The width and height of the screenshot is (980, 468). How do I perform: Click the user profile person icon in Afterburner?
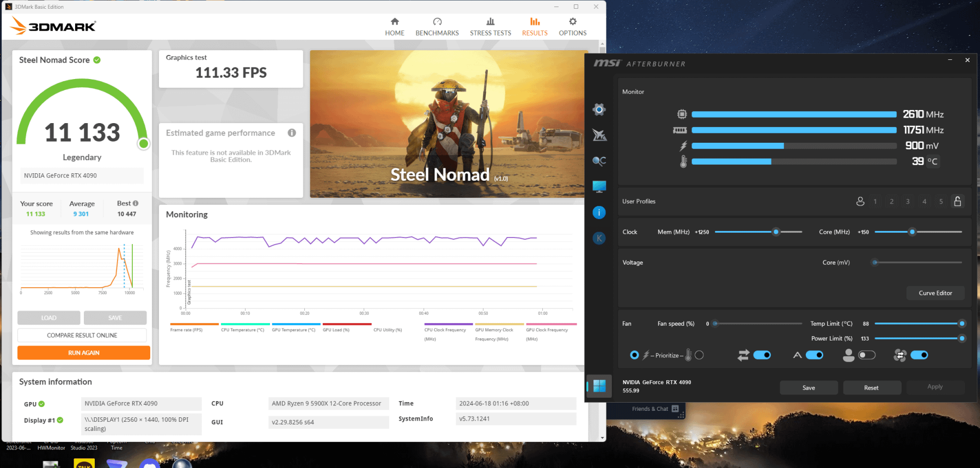coord(860,201)
